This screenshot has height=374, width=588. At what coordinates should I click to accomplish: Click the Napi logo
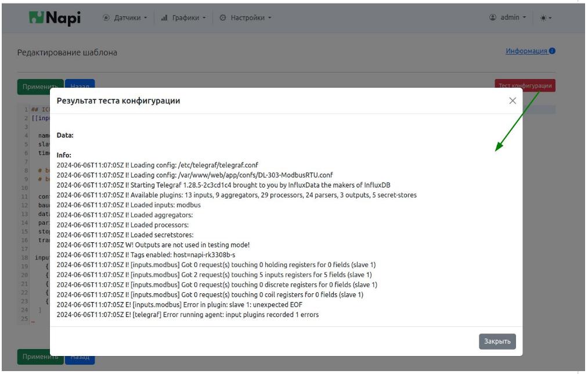click(55, 18)
